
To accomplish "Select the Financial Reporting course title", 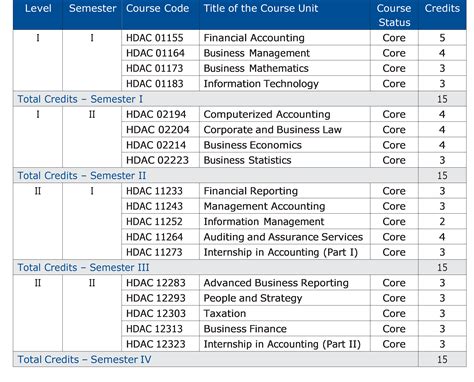I will pyautogui.click(x=251, y=191).
